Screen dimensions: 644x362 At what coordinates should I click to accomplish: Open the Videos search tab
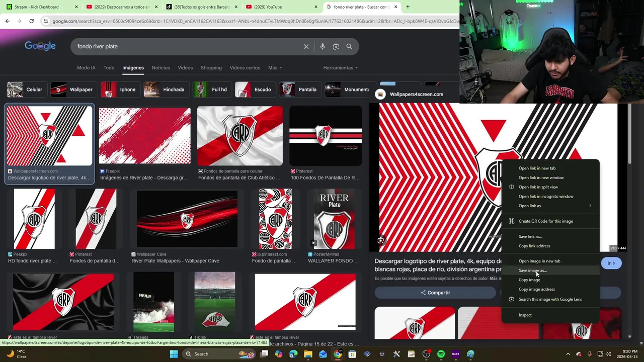185,68
